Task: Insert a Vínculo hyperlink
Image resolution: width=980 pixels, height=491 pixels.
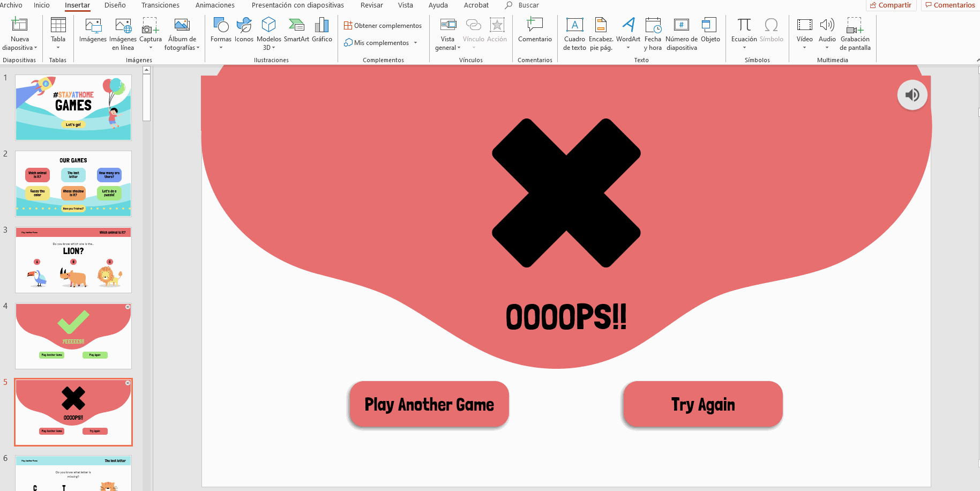Action: click(x=473, y=25)
